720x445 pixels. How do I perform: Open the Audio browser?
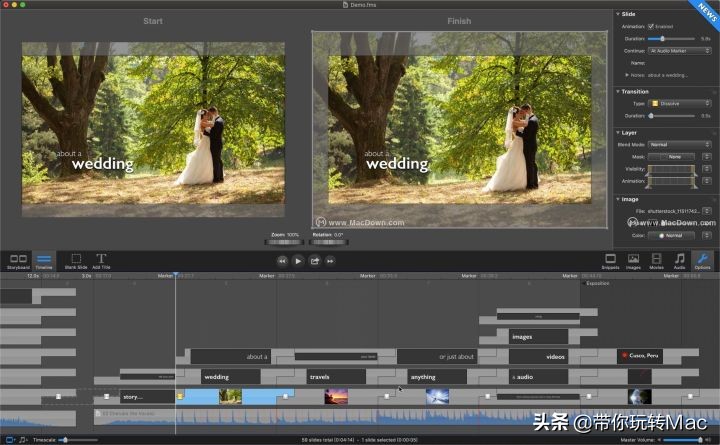click(679, 261)
